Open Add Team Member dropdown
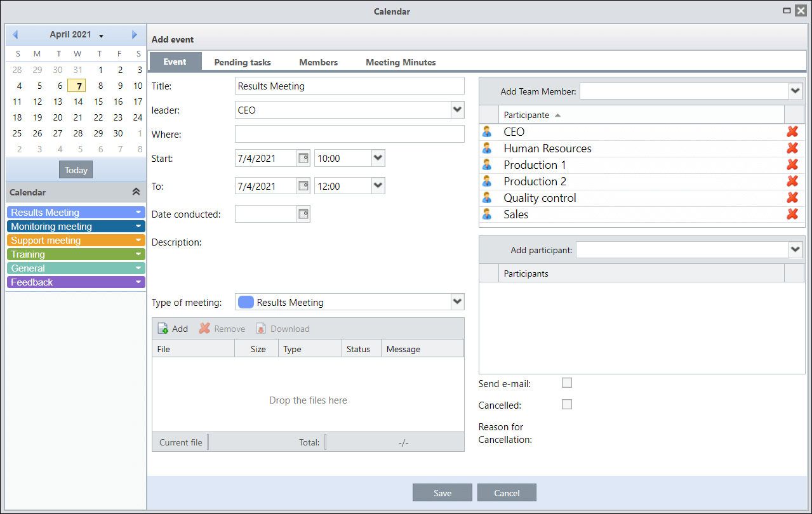Viewport: 812px width, 514px height. [796, 91]
